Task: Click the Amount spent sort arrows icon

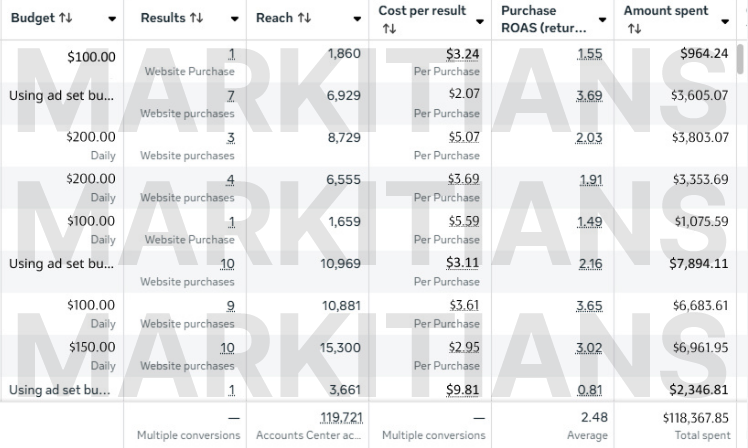Action: (633, 29)
